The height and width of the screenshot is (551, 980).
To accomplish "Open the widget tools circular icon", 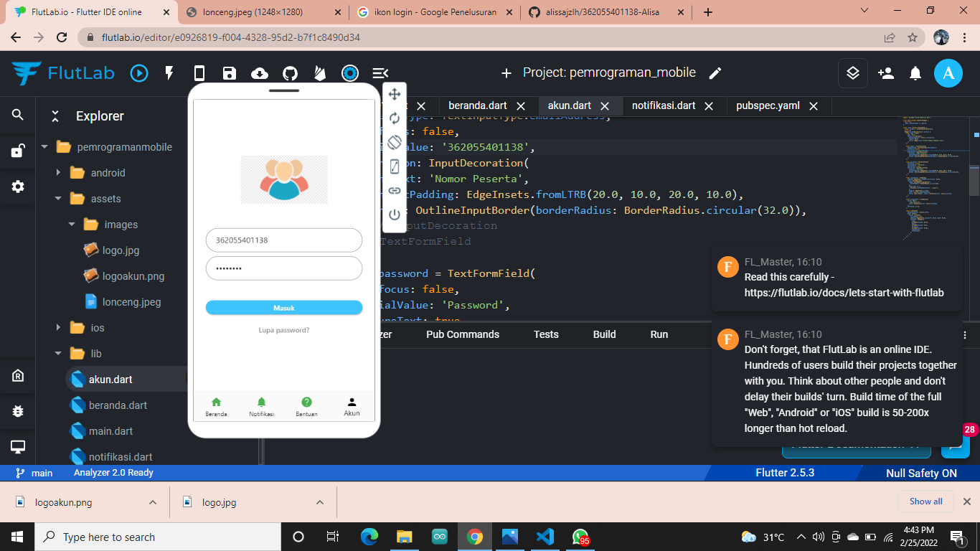I will tap(350, 72).
